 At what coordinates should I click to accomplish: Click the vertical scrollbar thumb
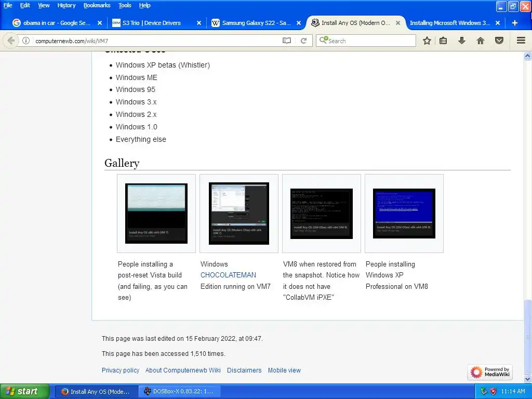click(528, 337)
